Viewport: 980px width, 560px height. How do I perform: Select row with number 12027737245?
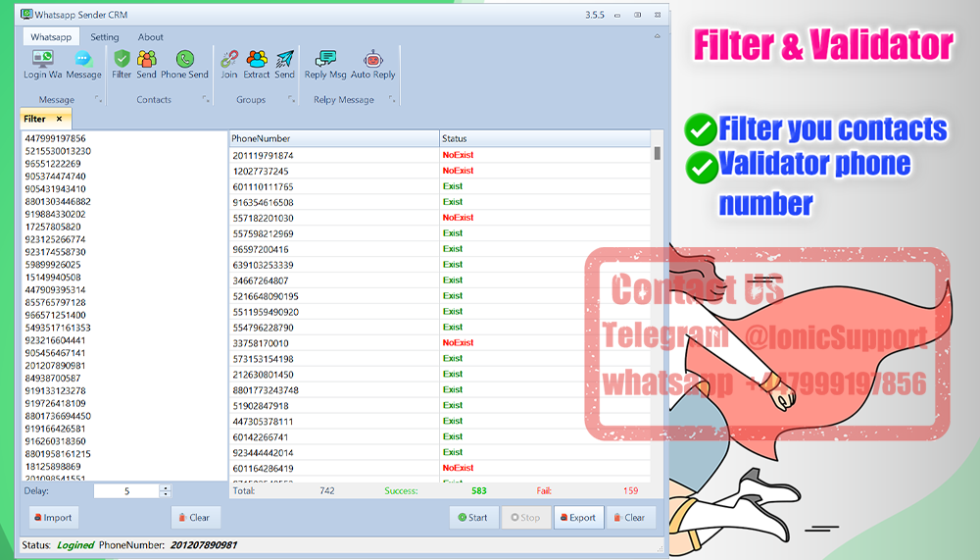440,171
